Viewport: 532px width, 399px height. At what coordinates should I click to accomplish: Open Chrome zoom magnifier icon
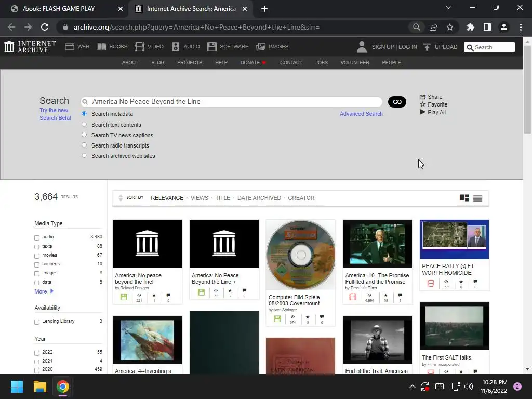[x=416, y=27]
